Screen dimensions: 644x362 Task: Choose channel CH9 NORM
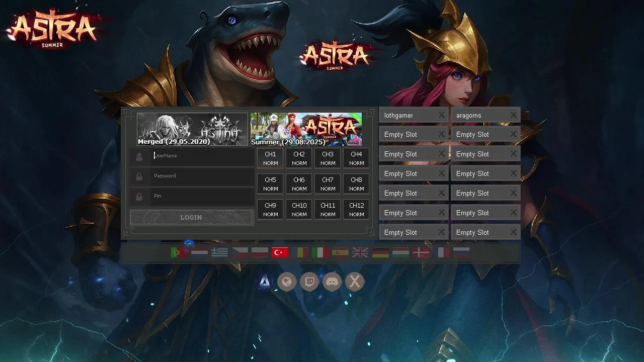(x=270, y=209)
